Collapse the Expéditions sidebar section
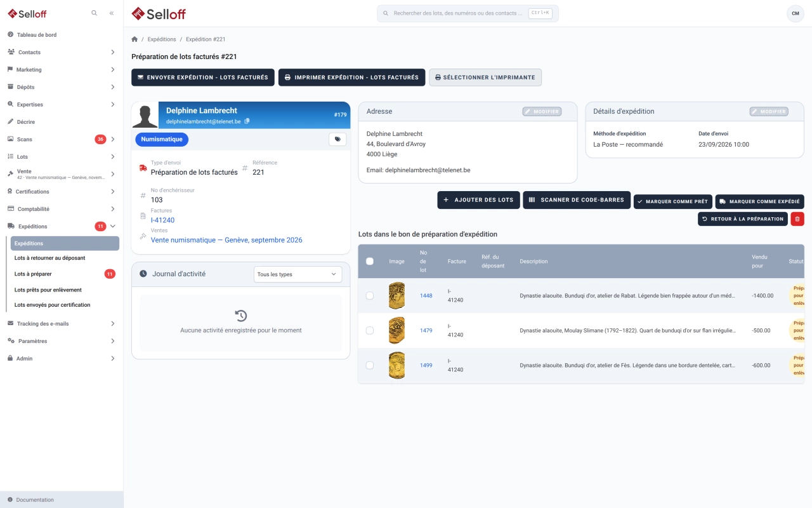 (x=62, y=226)
